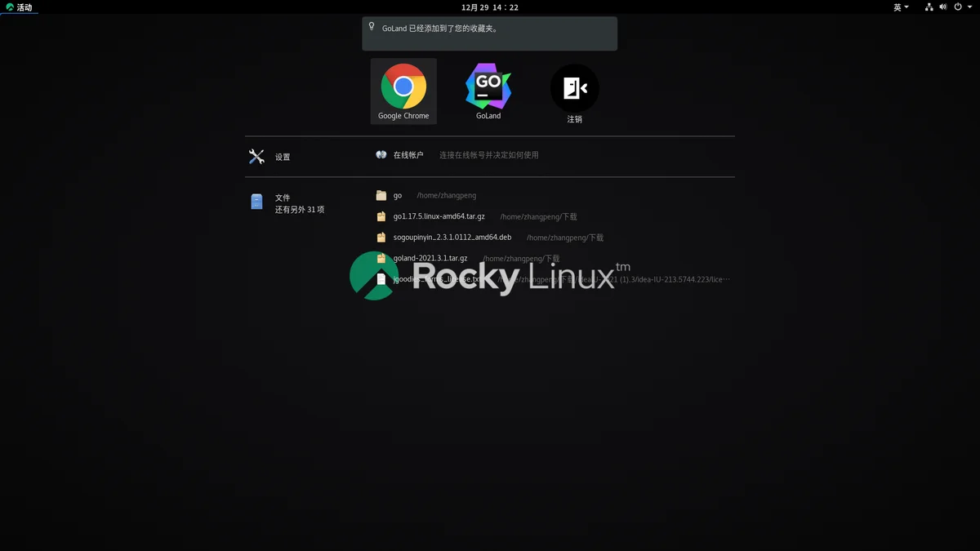The image size is (980, 551).
Task: Click the 设置 label
Action: [283, 158]
